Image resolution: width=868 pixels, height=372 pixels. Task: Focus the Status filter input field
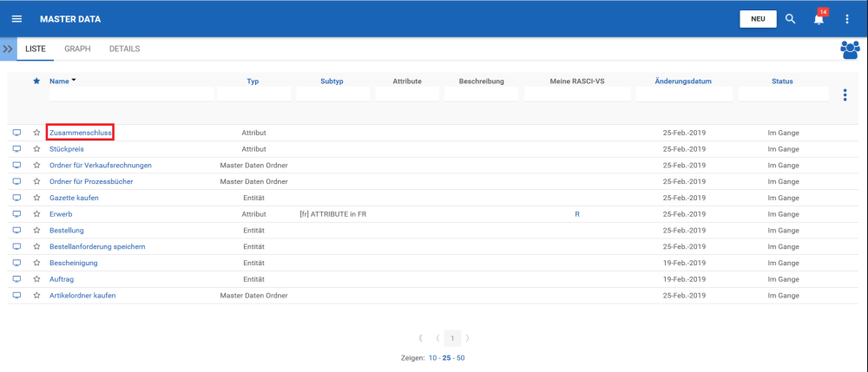(783, 94)
